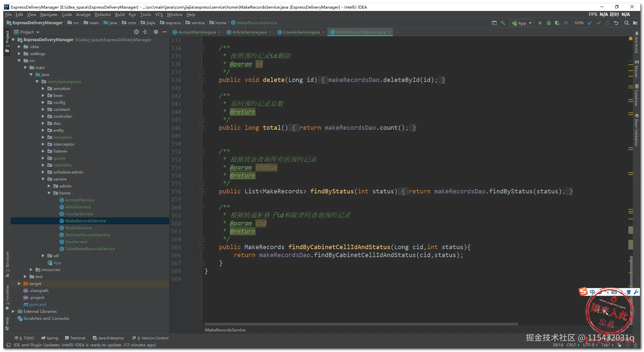Select TakeMakeRecordsService in project tree
Screen dimensions: 644x352
pyautogui.click(x=90, y=249)
